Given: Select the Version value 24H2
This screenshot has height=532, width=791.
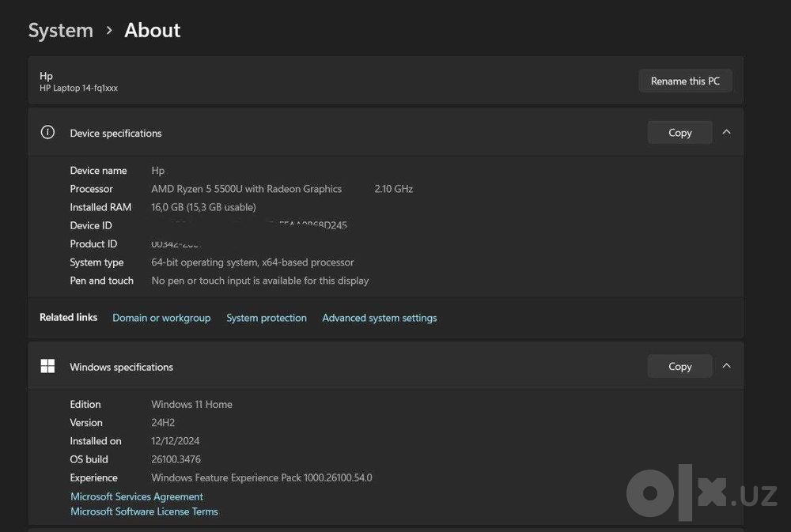Looking at the screenshot, I should tap(163, 423).
